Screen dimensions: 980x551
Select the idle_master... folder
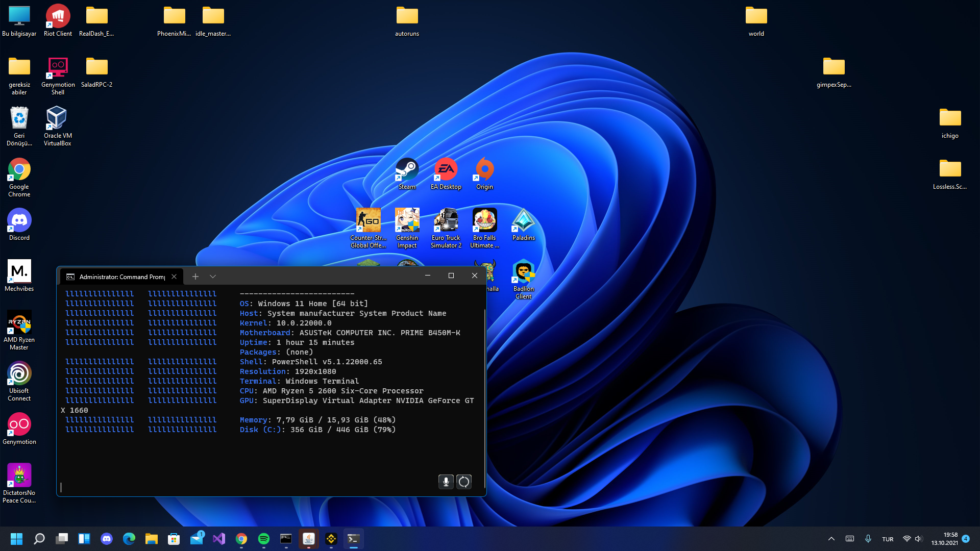click(x=213, y=20)
